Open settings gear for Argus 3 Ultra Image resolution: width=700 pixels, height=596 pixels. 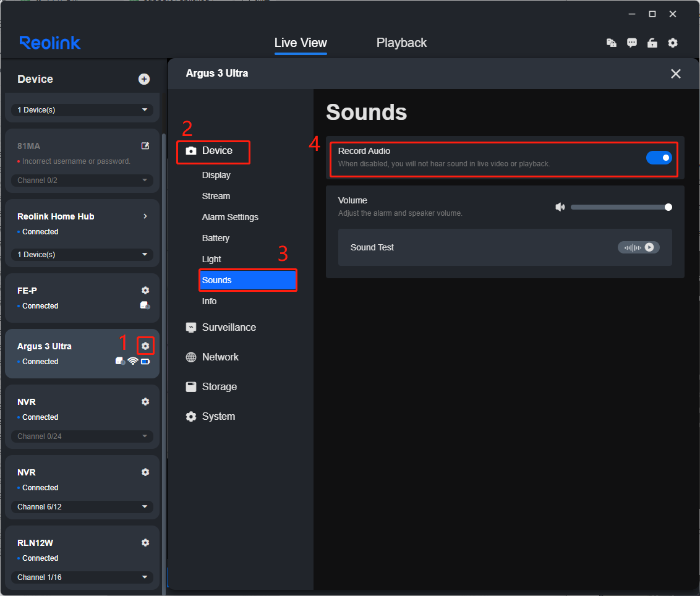[x=145, y=346]
